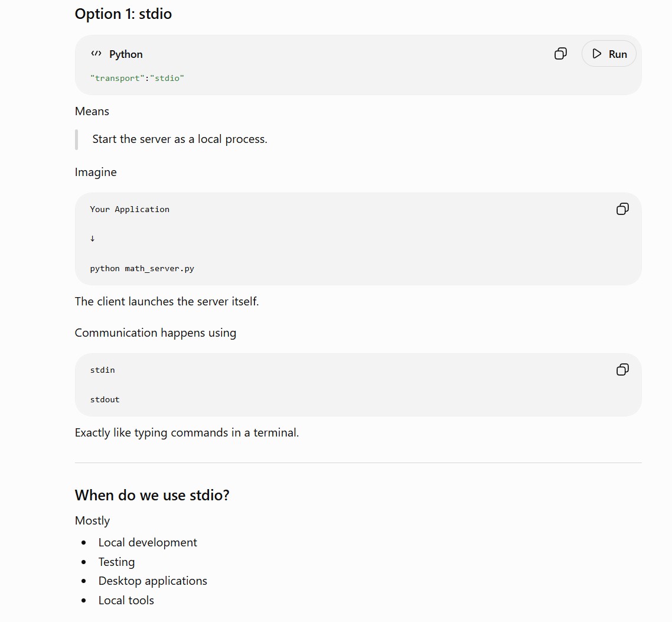
Task: Click the Local tools bullet item
Action: pyautogui.click(x=126, y=600)
